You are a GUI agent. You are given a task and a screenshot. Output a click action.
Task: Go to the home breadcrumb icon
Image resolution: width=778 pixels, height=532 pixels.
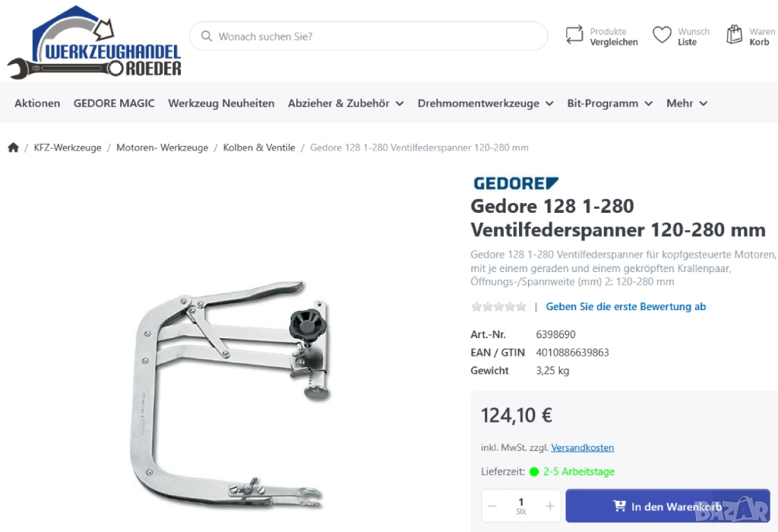coord(14,147)
